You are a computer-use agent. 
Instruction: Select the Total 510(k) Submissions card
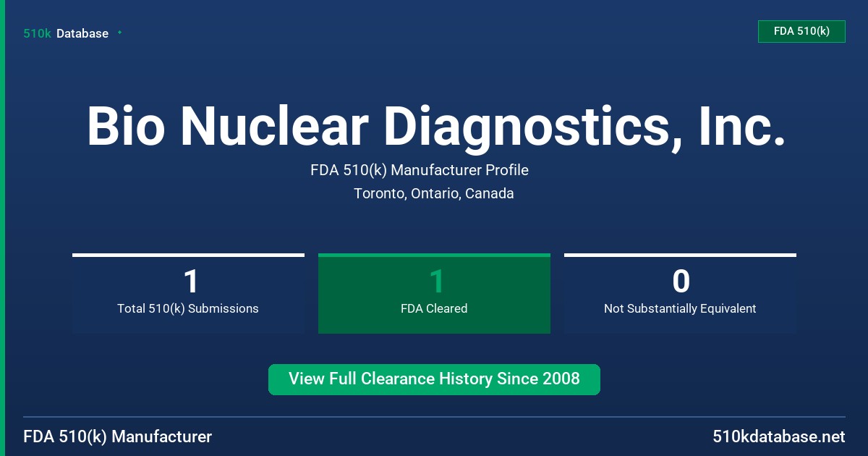coord(188,293)
